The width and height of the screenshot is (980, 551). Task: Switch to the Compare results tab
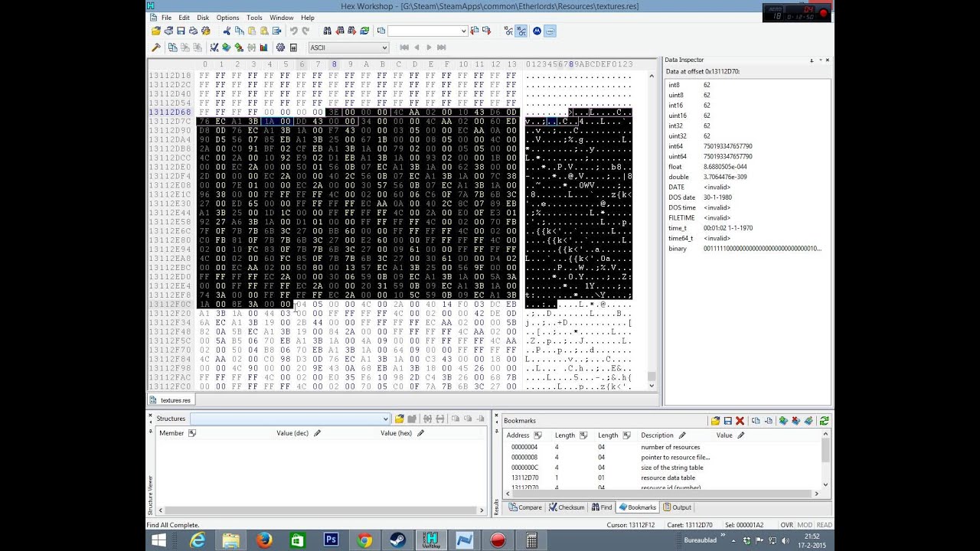point(524,507)
